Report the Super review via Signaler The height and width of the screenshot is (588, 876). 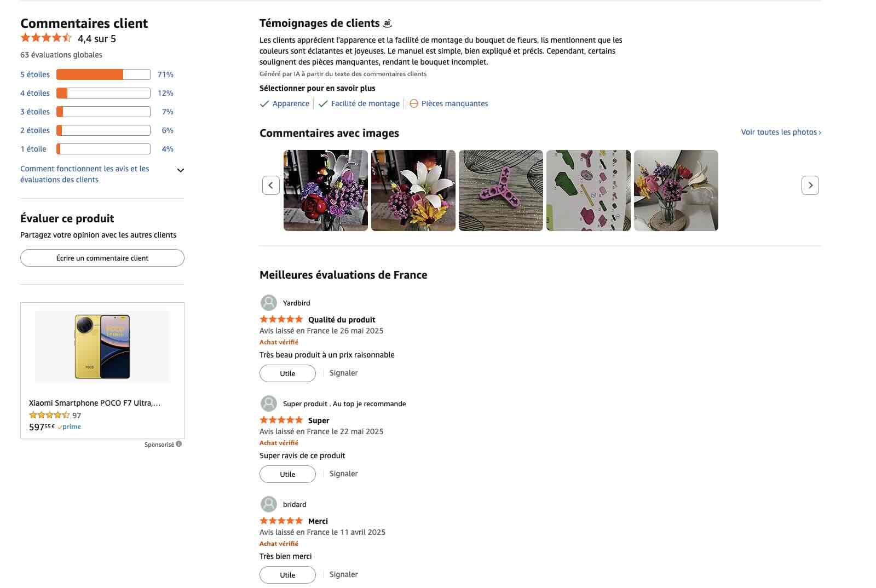point(343,474)
